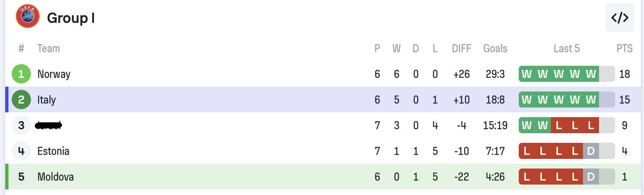Screen dimensions: 644x195
Task: Click the UEFA logo badge
Action: (x=27, y=16)
